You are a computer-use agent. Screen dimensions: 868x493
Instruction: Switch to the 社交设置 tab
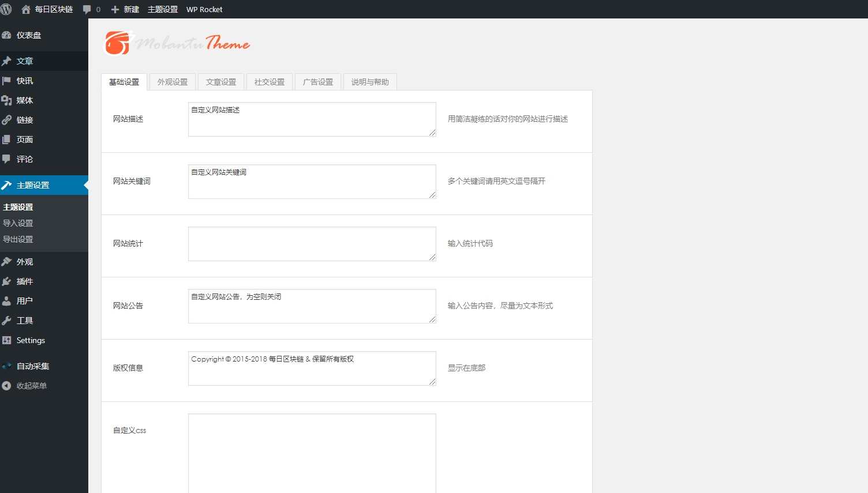coord(270,82)
